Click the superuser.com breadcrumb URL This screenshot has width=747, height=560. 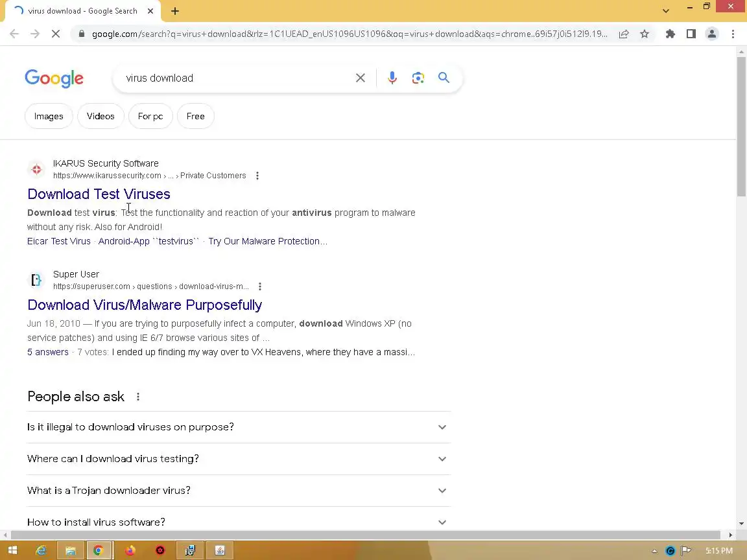pos(151,286)
